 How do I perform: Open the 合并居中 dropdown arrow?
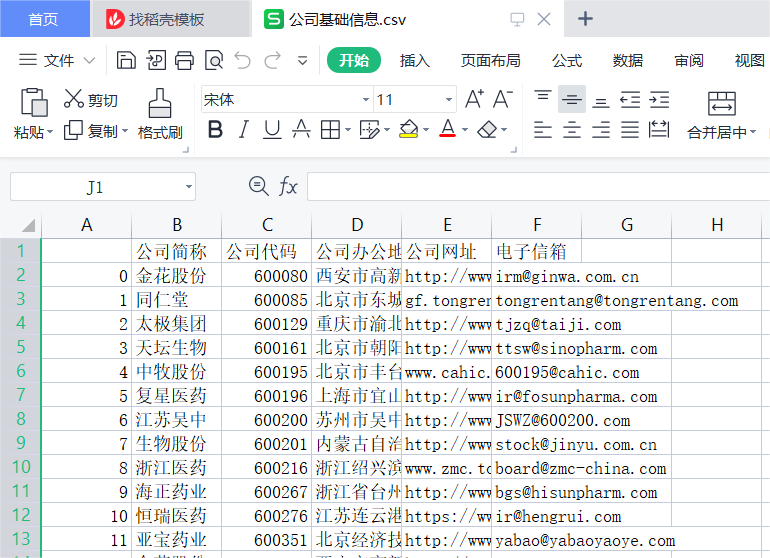point(753,132)
